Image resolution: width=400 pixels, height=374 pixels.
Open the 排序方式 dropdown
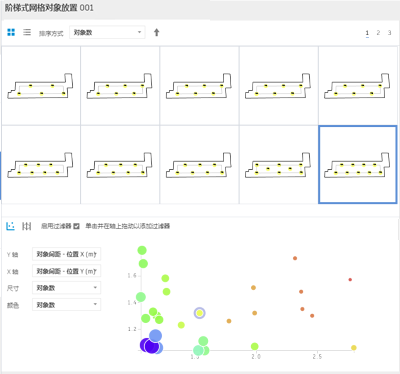click(x=107, y=32)
